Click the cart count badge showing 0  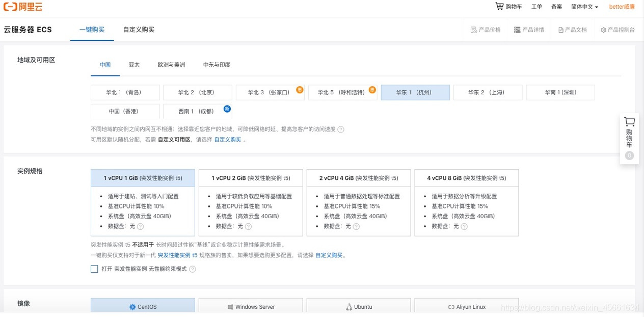tap(629, 155)
